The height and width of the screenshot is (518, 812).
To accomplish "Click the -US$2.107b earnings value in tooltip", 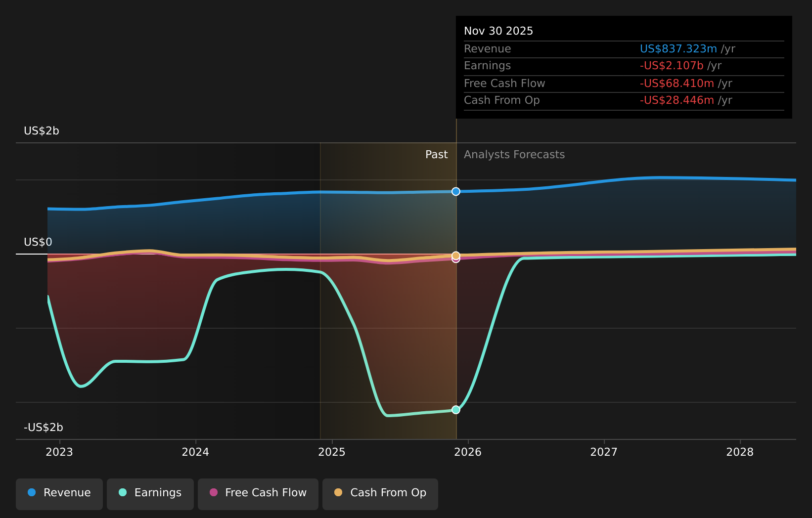I will (671, 66).
